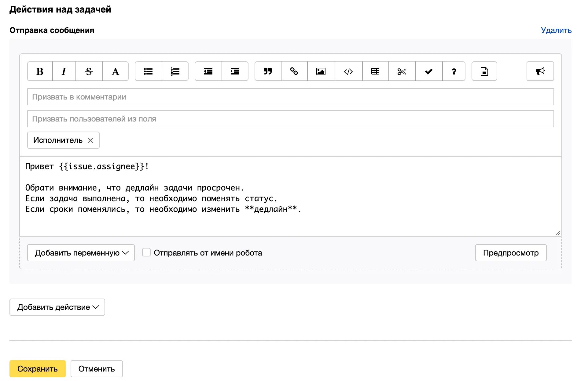Viewport: 588px width, 381px height.
Task: Click the scissors cut icon
Action: [x=402, y=71]
